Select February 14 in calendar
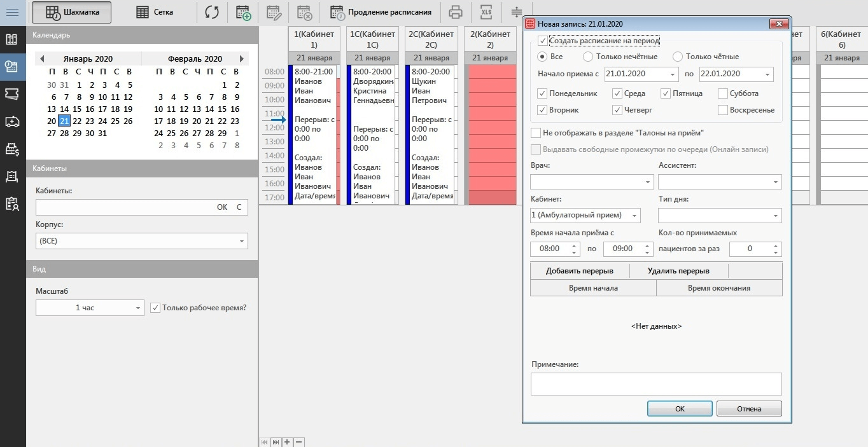868x447 pixels. click(x=210, y=109)
